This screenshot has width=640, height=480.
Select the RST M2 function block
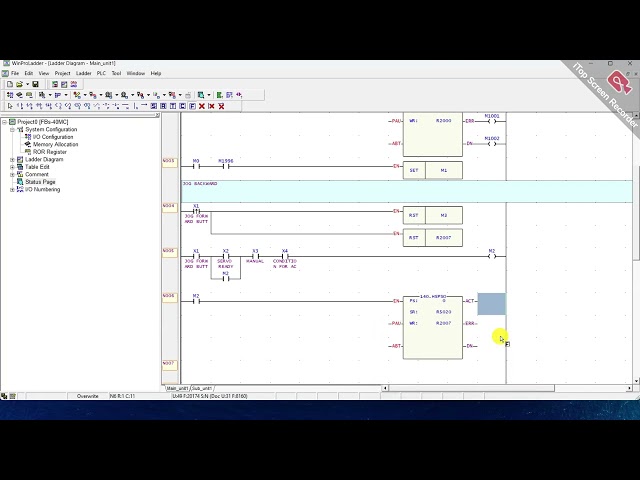pyautogui.click(x=433, y=215)
